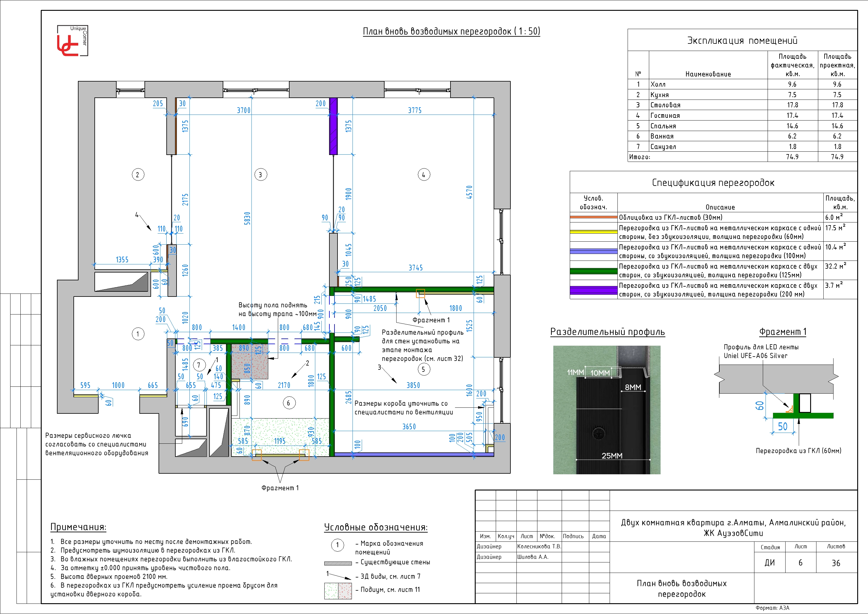Screen dimensions: 868x614
Task: Click the Unique Corner logo
Action: coord(72,41)
